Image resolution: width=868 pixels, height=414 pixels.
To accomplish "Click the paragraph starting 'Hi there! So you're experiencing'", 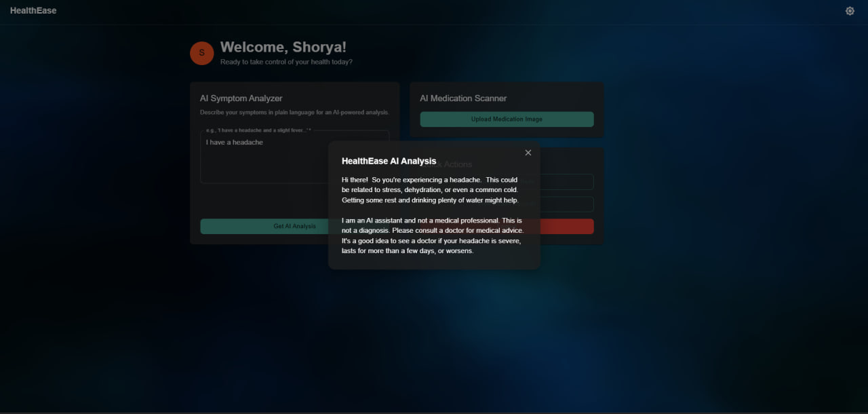I will pos(431,190).
